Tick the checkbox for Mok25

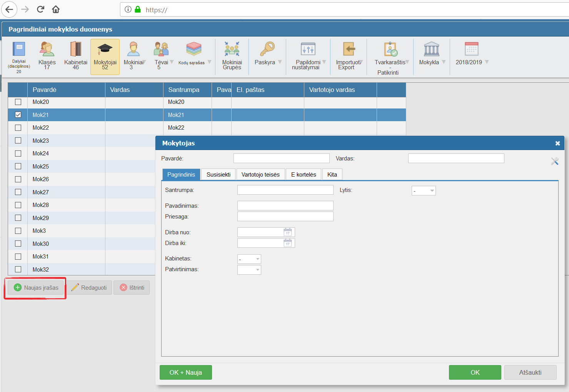[x=18, y=166]
